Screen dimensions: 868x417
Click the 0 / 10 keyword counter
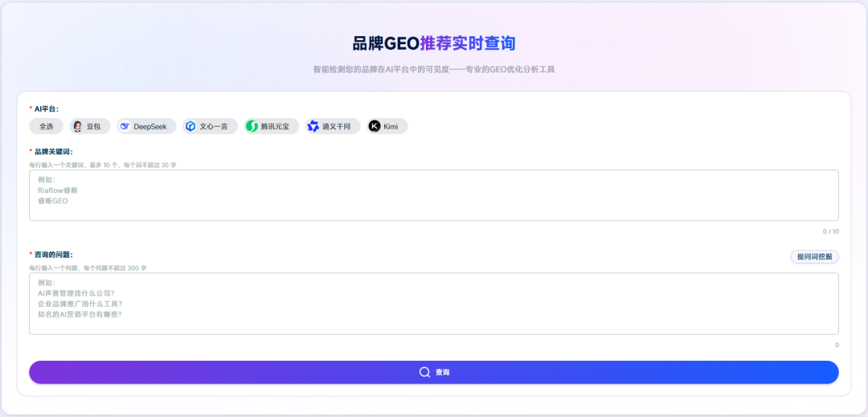pos(830,231)
